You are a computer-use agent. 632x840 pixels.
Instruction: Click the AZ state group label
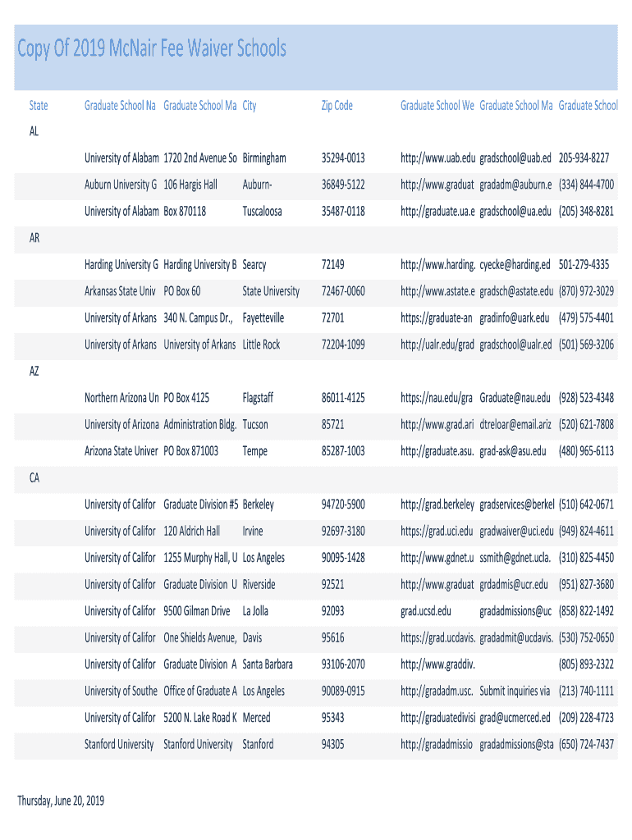tap(34, 372)
